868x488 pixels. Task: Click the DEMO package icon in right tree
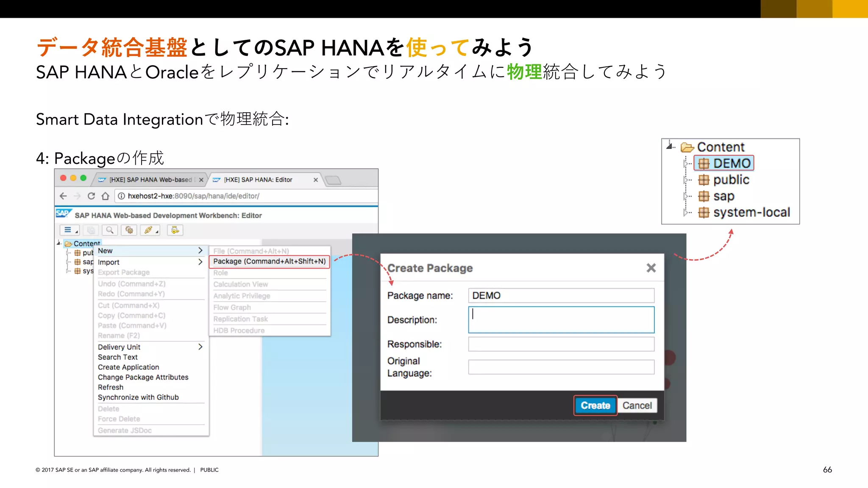tap(704, 164)
